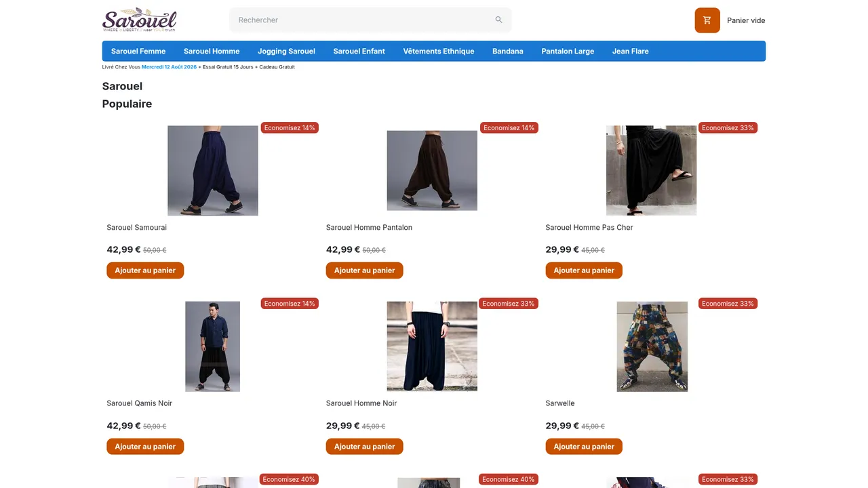
Task: Open the Pantalon Large category
Action: [x=568, y=51]
